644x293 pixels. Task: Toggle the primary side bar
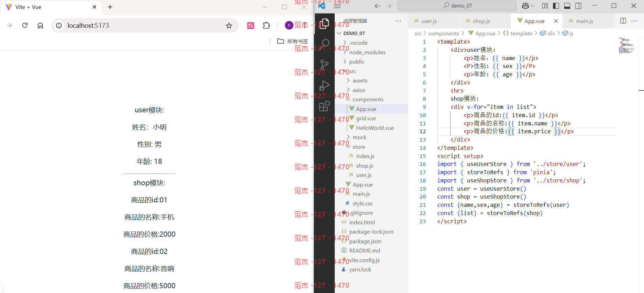coord(556,6)
